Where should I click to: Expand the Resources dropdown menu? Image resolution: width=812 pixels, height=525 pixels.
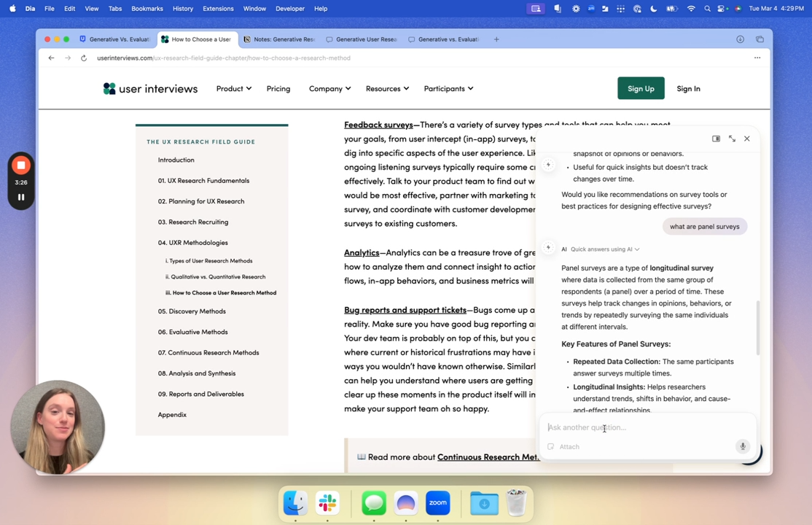386,89
